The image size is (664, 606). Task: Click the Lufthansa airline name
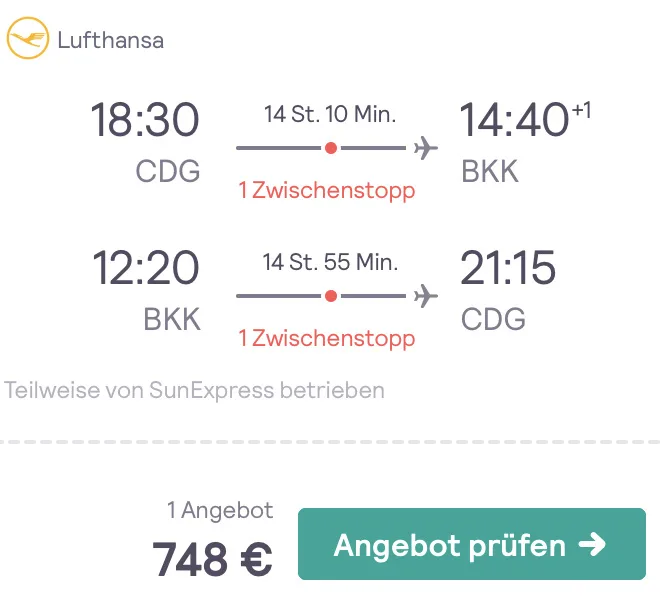click(111, 40)
